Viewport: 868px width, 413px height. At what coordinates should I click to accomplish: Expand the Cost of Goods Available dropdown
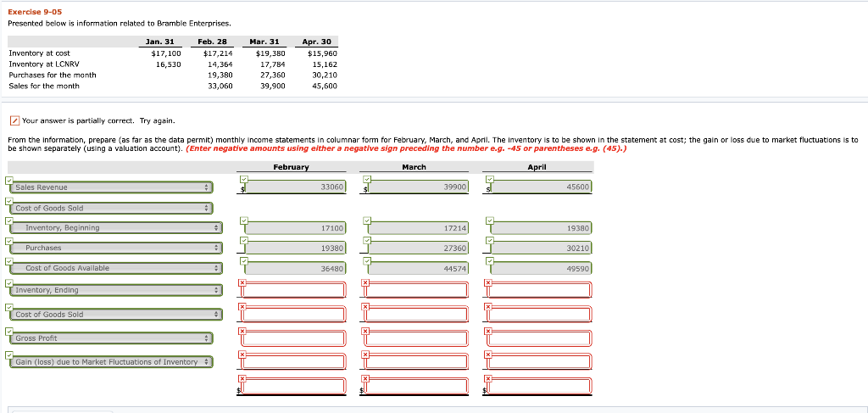[116, 268]
